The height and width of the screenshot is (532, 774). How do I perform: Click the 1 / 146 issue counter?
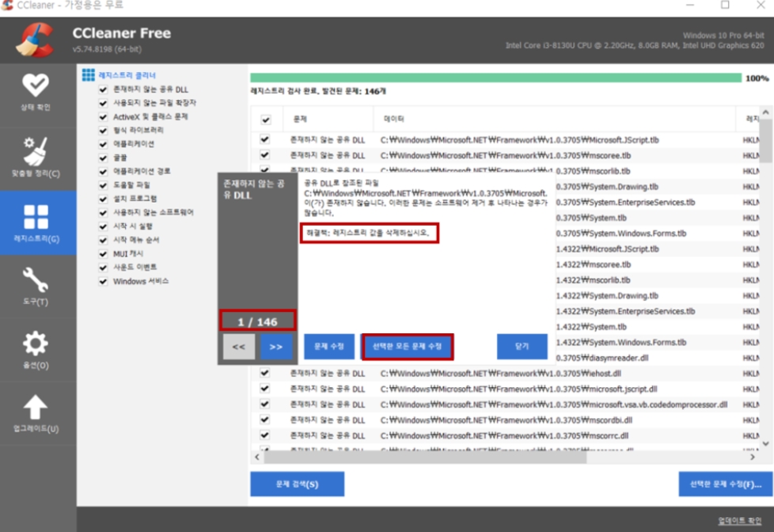[x=258, y=321]
